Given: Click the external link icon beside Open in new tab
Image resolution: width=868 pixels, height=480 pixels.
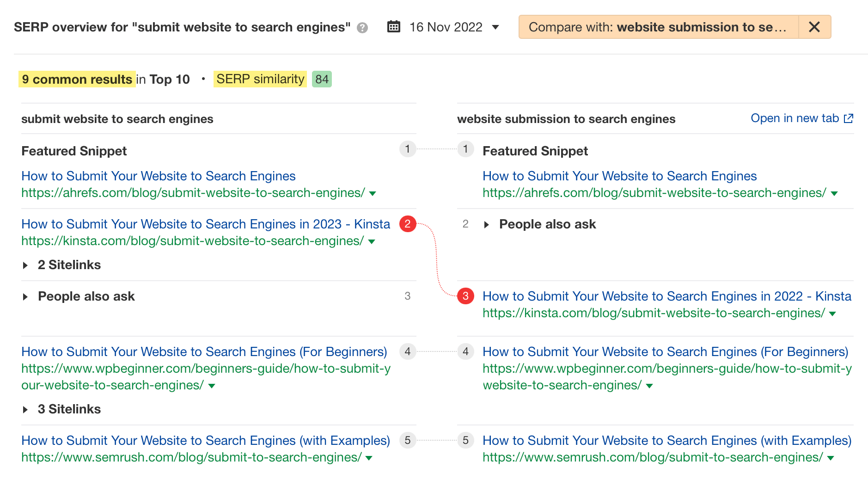Looking at the screenshot, I should coord(849,118).
